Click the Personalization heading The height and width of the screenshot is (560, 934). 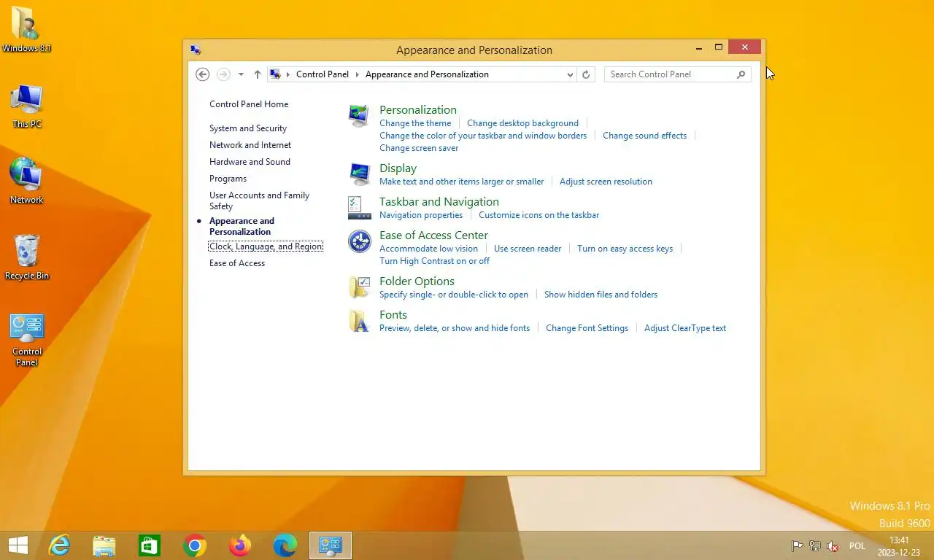tap(418, 110)
